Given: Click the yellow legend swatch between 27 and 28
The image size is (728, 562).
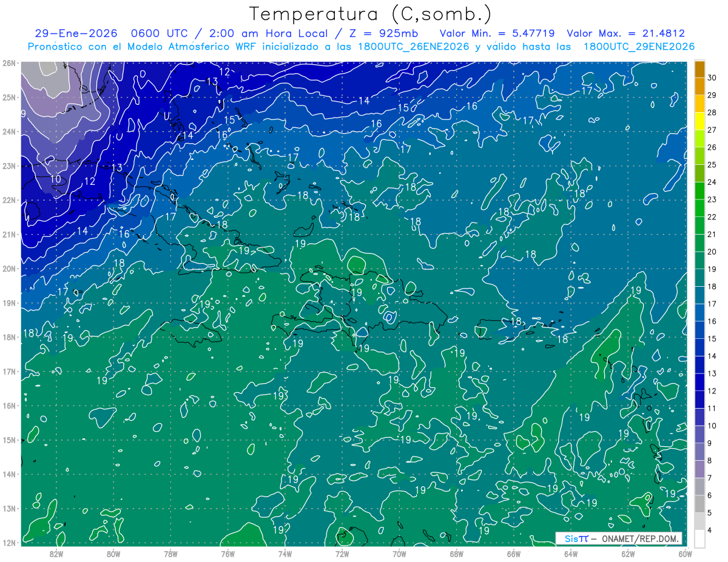Looking at the screenshot, I should pyautogui.click(x=699, y=121).
